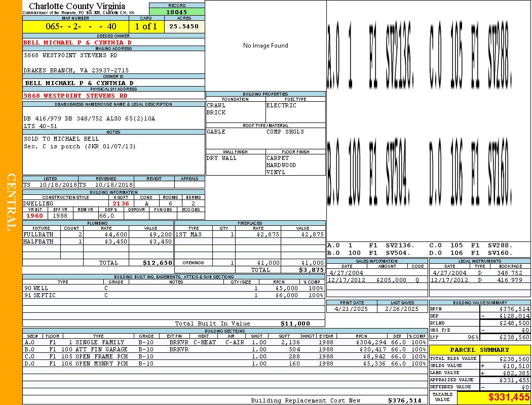Viewport: 532px width, 405px height.
Task: Click total bldg value $238,560
Action: click(514, 359)
